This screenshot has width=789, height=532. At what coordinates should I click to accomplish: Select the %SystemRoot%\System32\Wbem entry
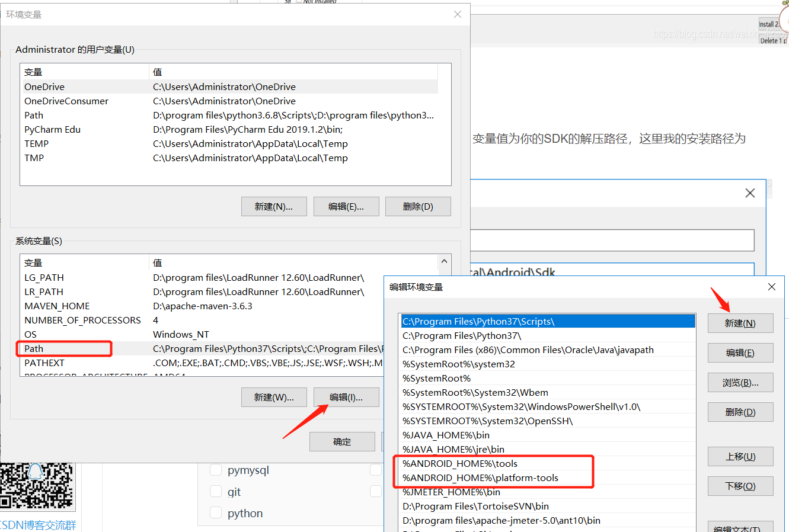tap(548, 393)
